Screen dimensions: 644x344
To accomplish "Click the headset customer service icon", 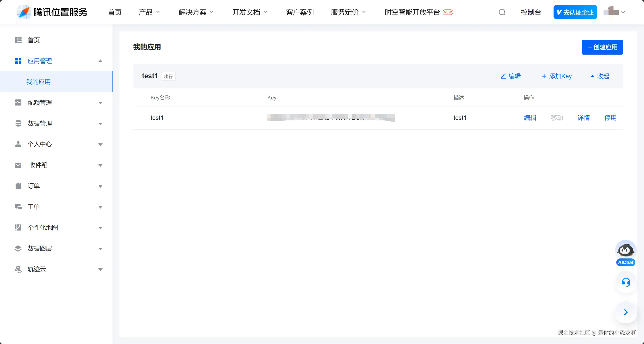I will coord(626,282).
